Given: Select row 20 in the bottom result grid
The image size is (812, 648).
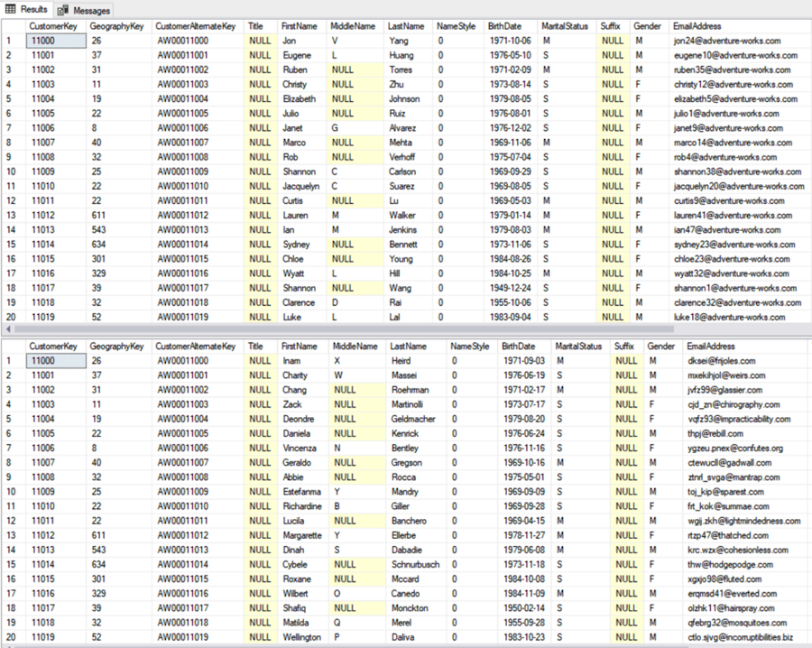Looking at the screenshot, I should [7, 636].
